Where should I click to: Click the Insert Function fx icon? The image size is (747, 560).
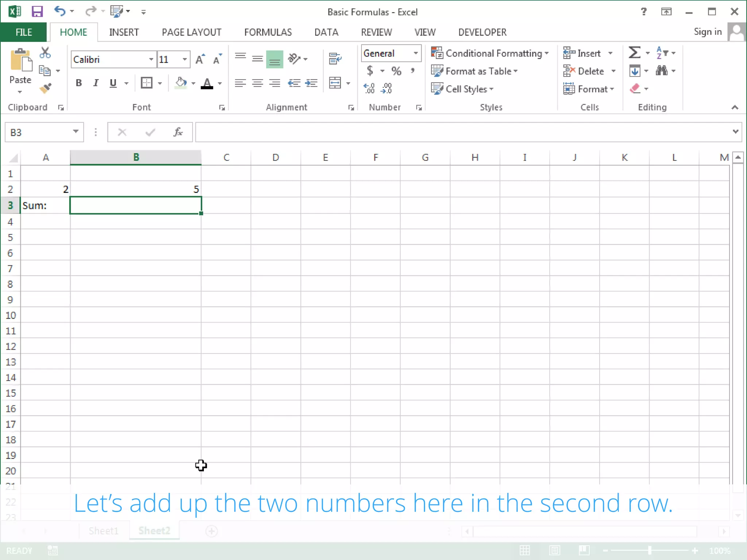[178, 132]
